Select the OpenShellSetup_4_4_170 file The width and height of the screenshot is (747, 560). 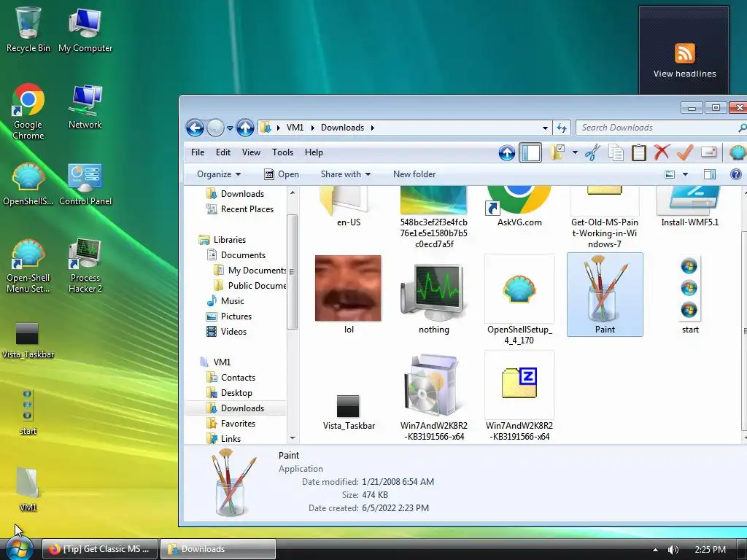point(519,300)
